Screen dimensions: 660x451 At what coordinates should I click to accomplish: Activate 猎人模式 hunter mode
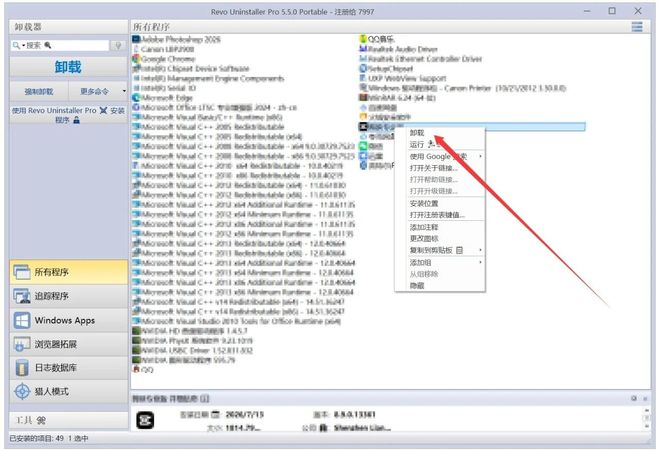[x=68, y=391]
